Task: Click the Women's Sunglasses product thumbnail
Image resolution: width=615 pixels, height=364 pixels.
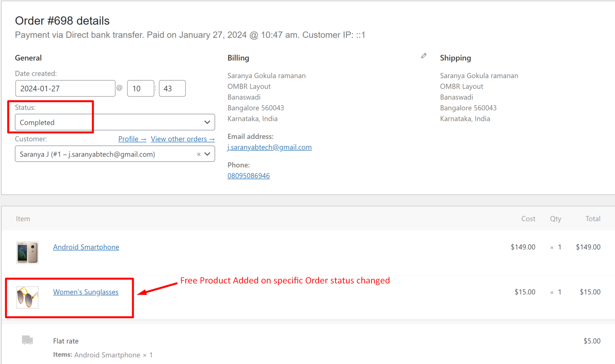Action: click(27, 298)
